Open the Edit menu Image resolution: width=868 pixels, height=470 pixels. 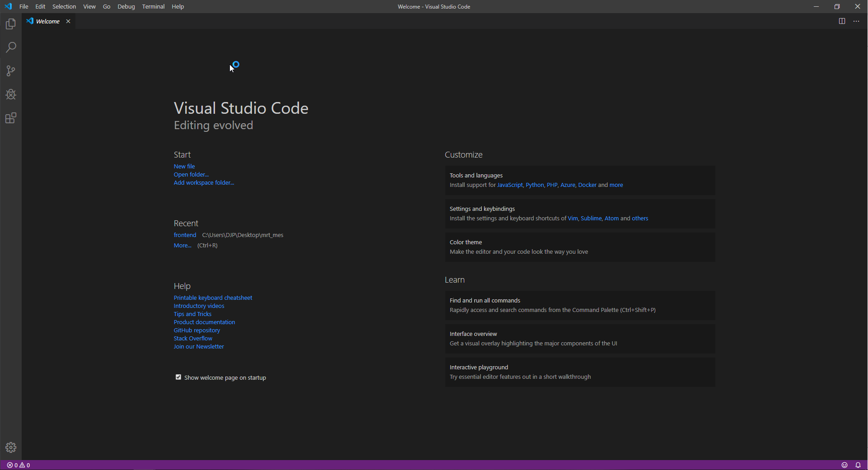(40, 6)
